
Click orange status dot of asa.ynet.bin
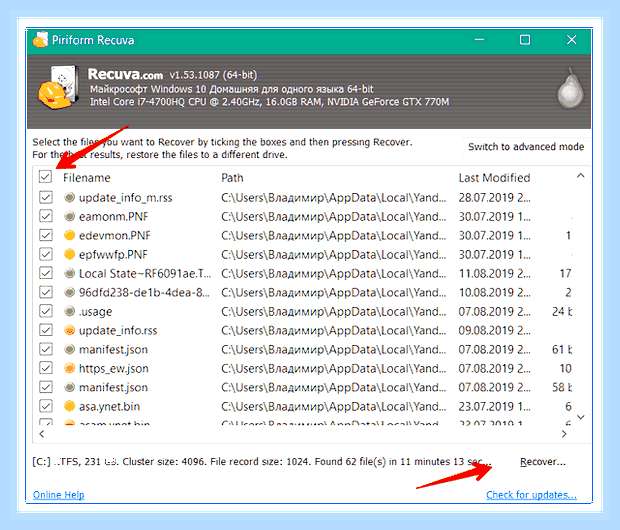point(70,406)
